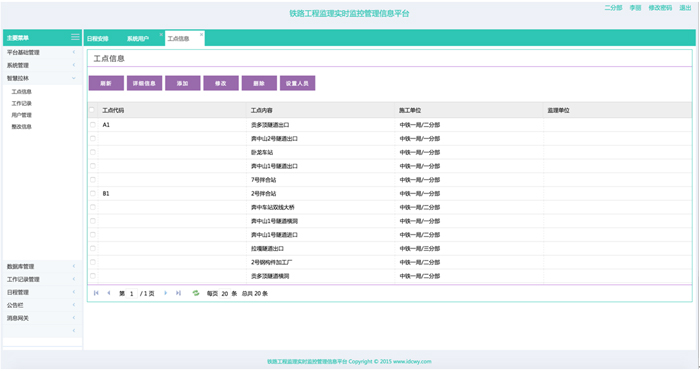Tick the select-all checkbox in the table header
This screenshot has height=371, width=700.
click(92, 110)
